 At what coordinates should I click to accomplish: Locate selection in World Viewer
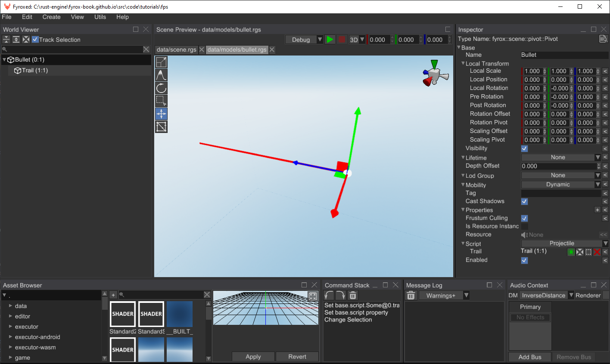coord(26,40)
